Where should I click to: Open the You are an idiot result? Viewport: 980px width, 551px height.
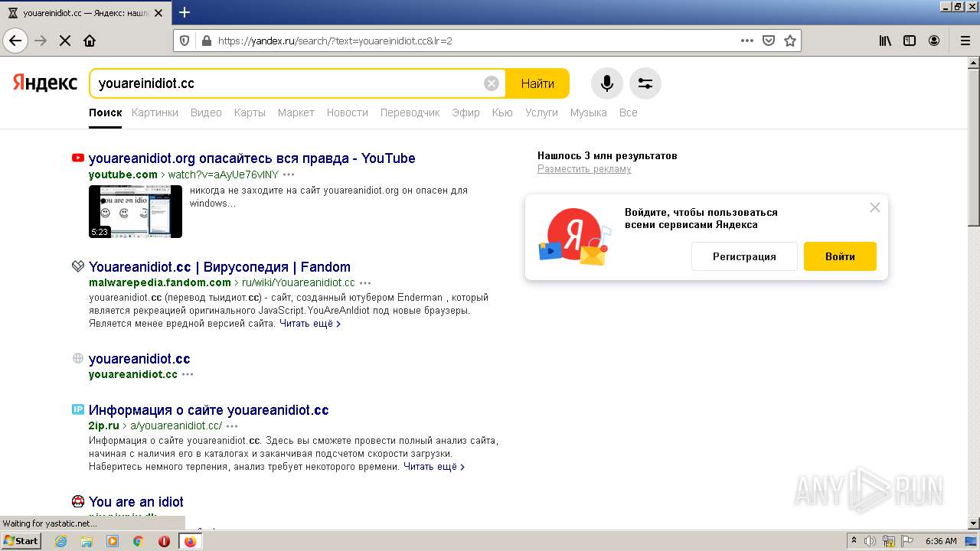136,502
